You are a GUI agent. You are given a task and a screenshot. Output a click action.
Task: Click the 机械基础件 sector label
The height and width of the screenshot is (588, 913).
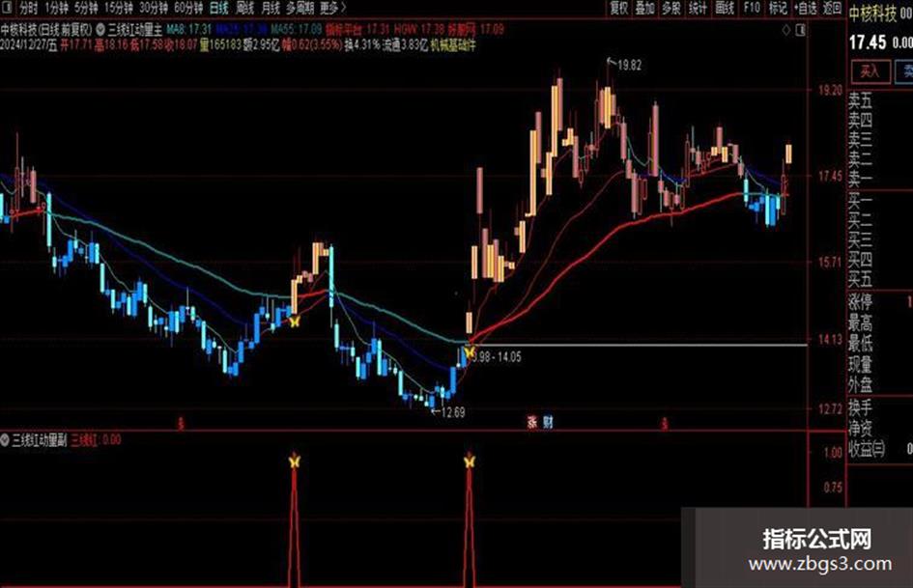(x=453, y=44)
